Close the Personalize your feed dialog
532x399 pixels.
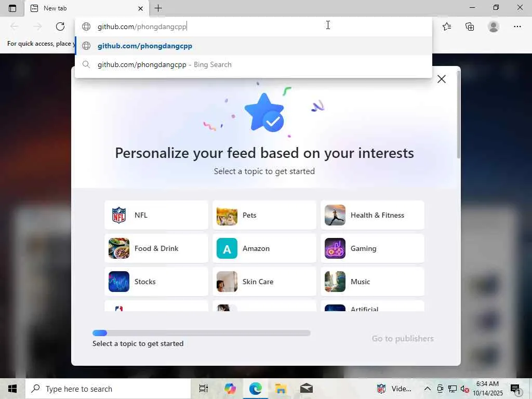tap(442, 79)
